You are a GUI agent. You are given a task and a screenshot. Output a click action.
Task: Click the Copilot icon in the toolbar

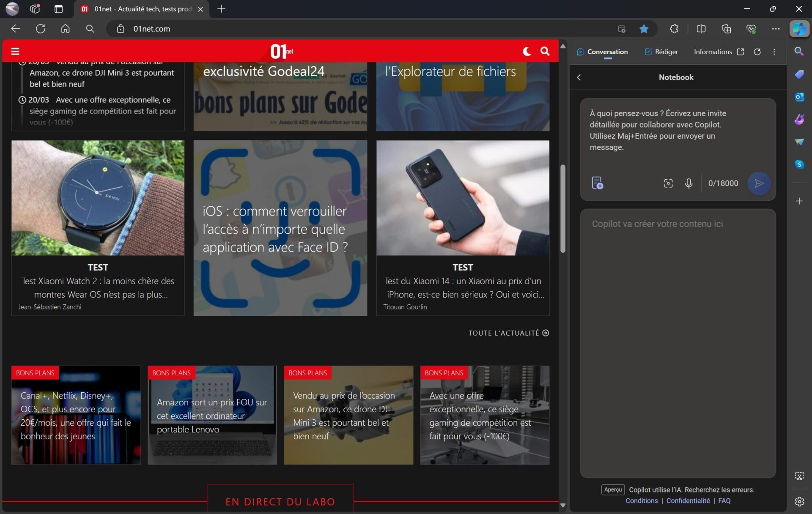[799, 29]
